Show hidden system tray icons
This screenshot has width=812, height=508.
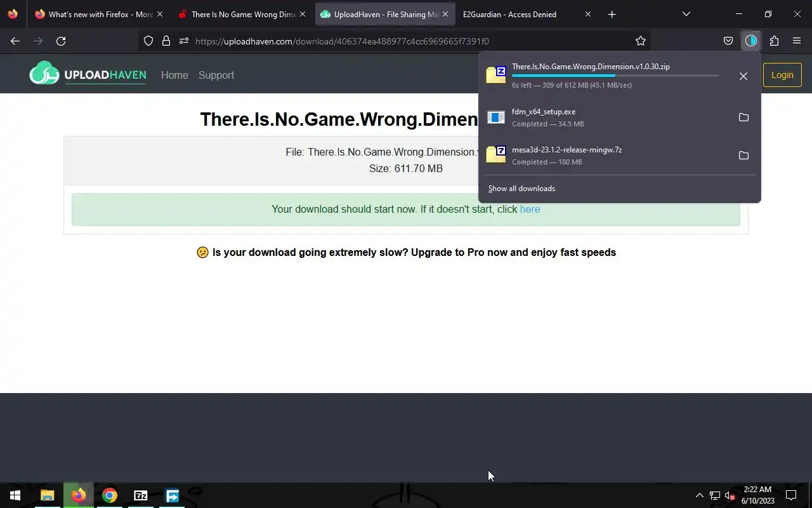[700, 495]
